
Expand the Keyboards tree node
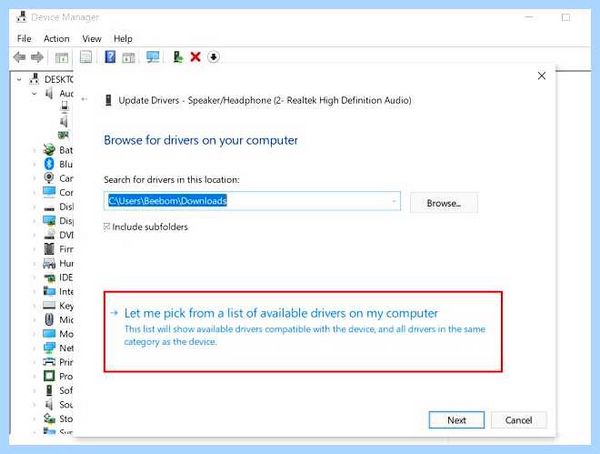pos(34,305)
